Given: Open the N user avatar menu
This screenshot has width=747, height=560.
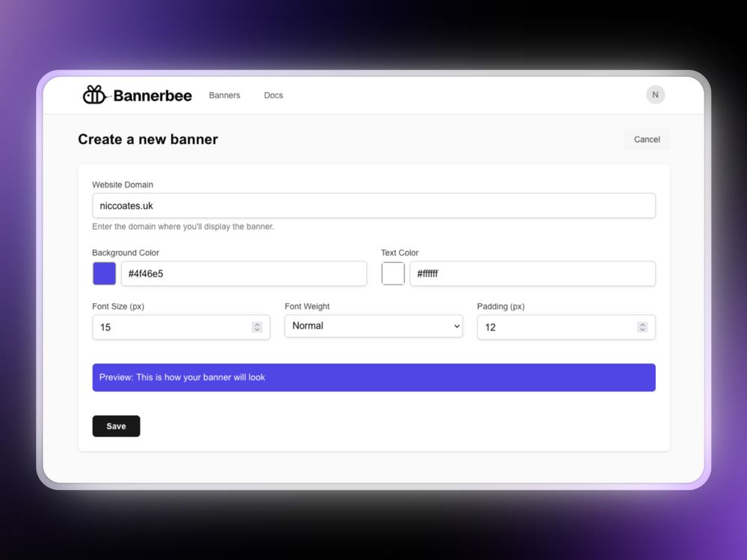Looking at the screenshot, I should 655,95.
